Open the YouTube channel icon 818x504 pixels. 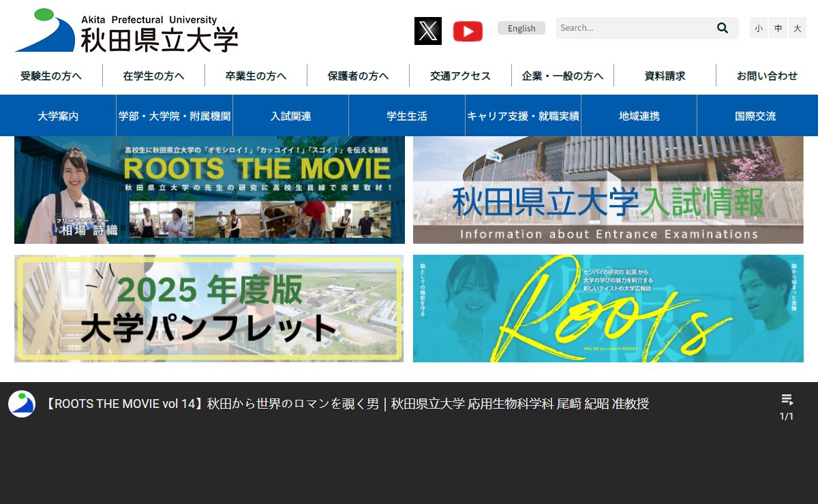468,31
